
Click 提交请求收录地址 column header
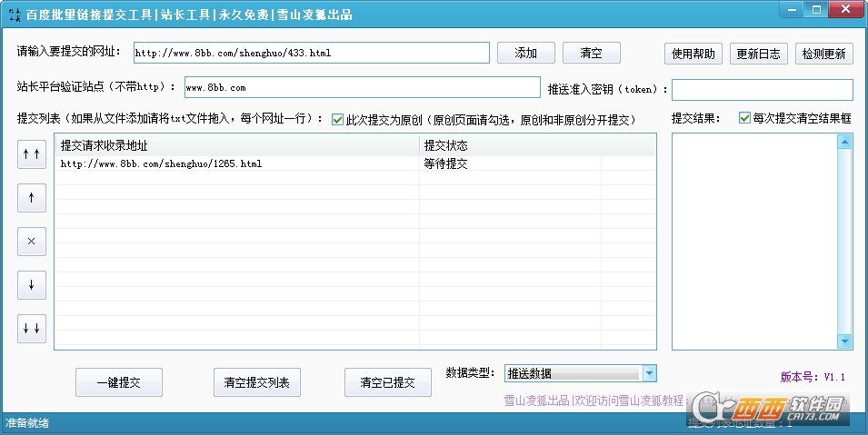pos(237,145)
